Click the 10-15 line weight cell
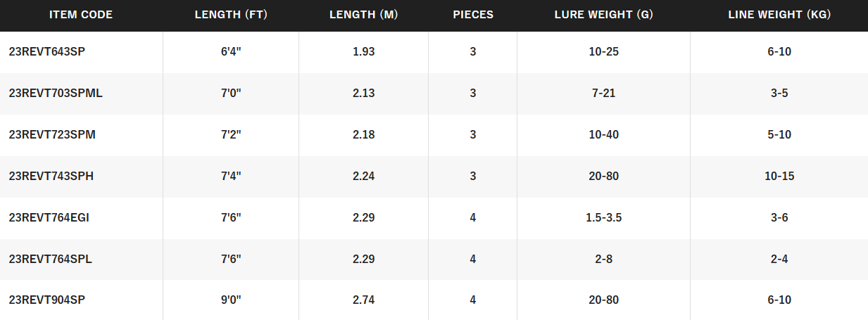The width and height of the screenshot is (868, 320). [x=779, y=177]
